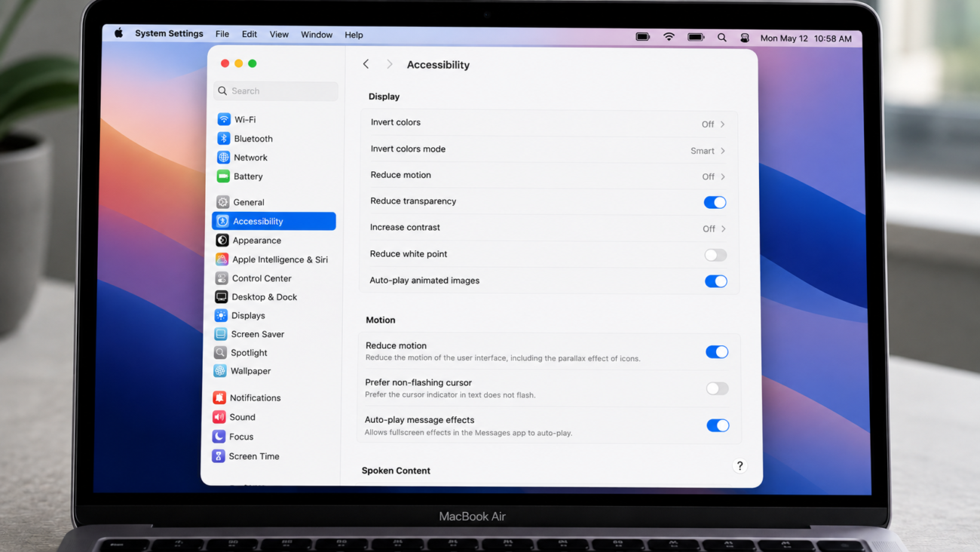Click the Screen Time hourglass icon

pyautogui.click(x=219, y=456)
